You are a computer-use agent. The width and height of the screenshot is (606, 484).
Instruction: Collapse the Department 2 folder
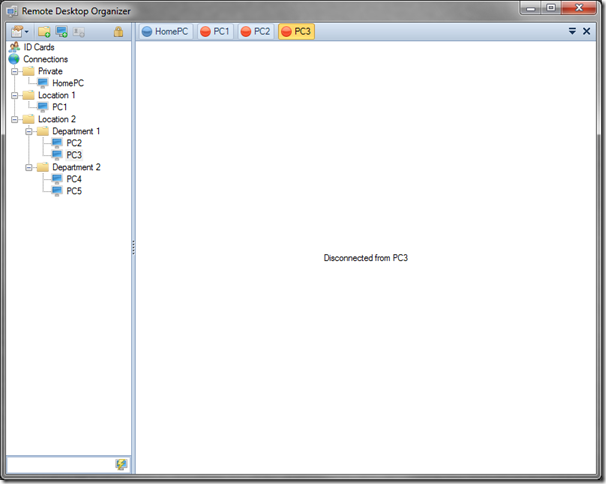[29, 167]
